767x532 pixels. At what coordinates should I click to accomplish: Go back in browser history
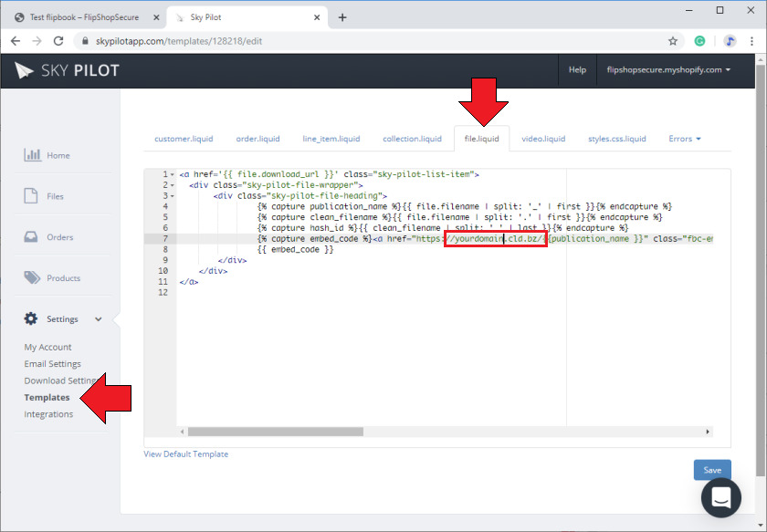[x=16, y=41]
